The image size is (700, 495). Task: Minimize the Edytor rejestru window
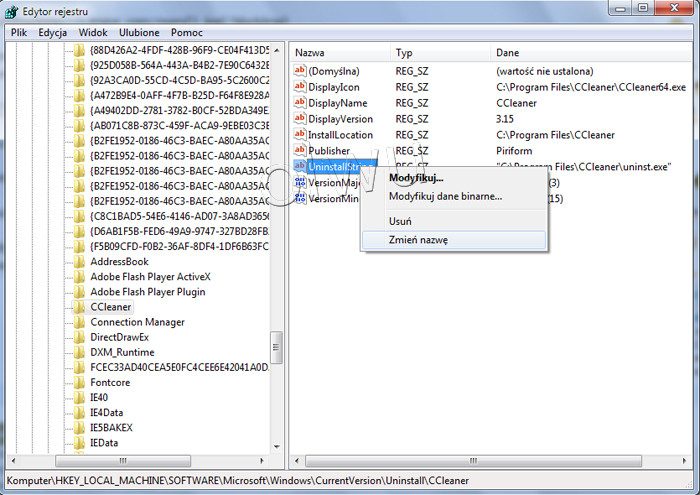coord(620,8)
